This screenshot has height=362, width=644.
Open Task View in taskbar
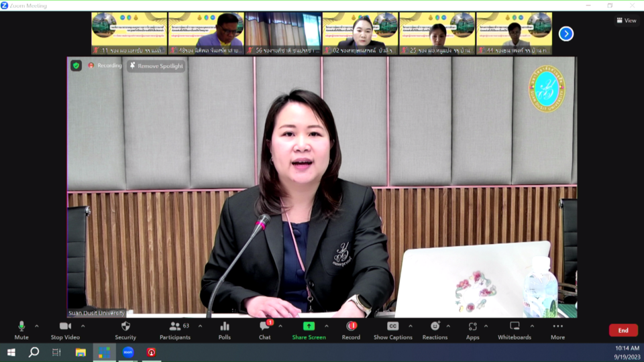point(56,352)
